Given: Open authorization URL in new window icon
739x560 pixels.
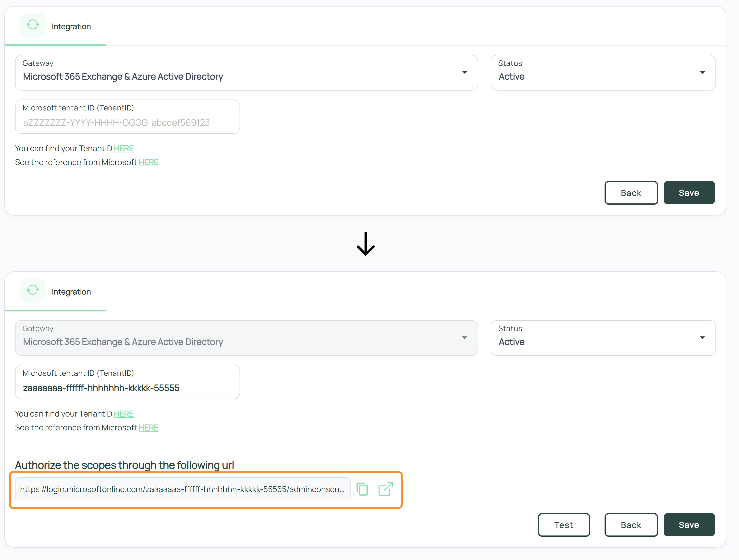Looking at the screenshot, I should (x=385, y=489).
